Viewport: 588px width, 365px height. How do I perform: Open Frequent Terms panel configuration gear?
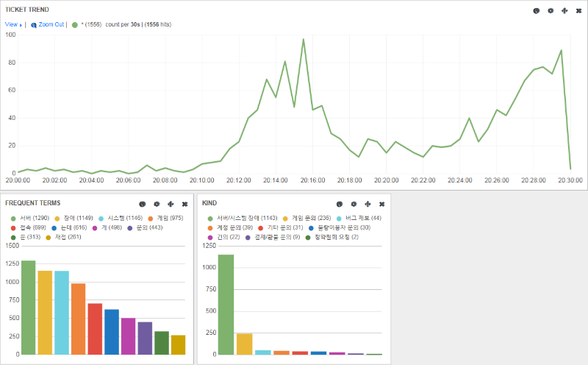[x=157, y=204]
